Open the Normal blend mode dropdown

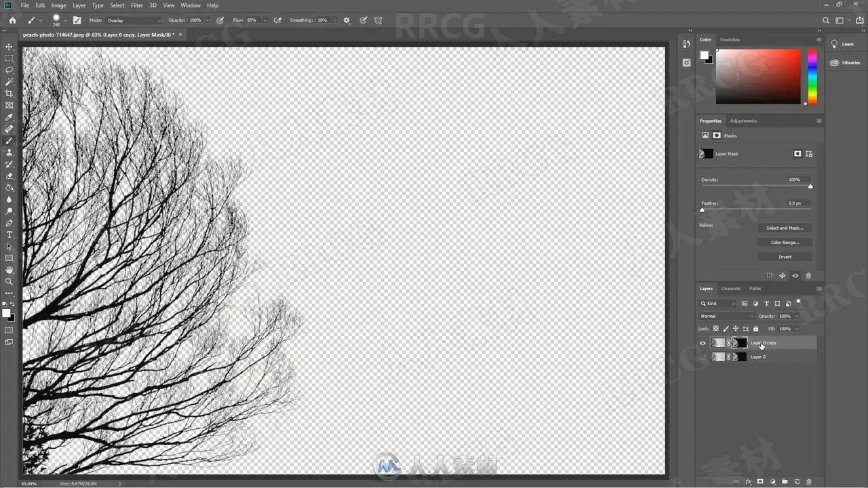coord(727,316)
